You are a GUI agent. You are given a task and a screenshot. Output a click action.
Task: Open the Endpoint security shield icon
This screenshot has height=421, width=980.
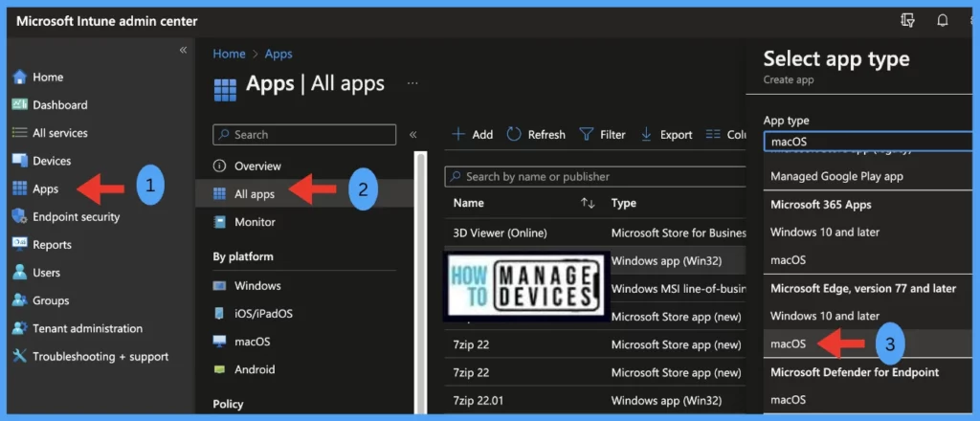[x=20, y=217]
